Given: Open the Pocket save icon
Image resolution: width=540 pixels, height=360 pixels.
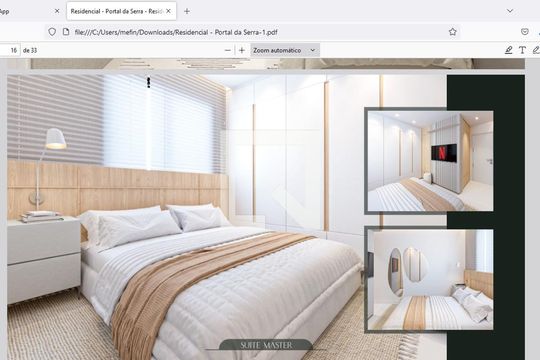Looking at the screenshot, I should tap(525, 32).
